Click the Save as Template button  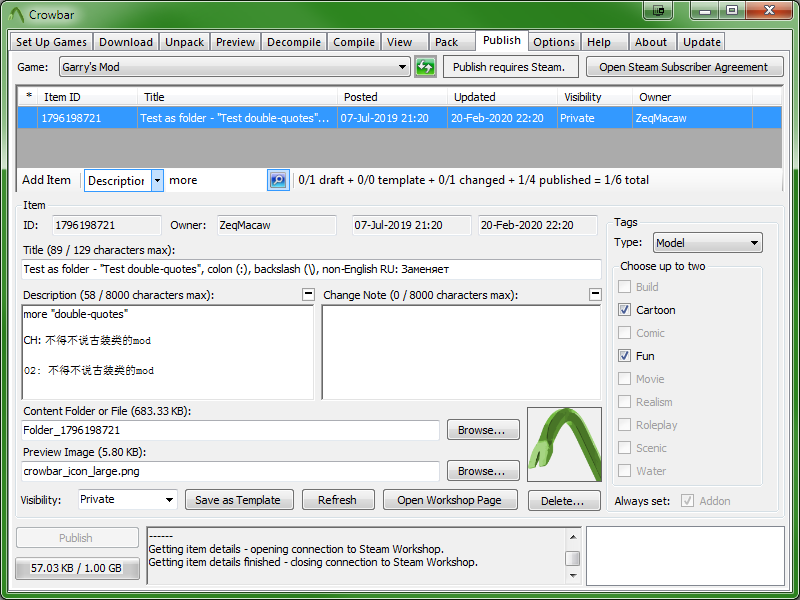[239, 499]
